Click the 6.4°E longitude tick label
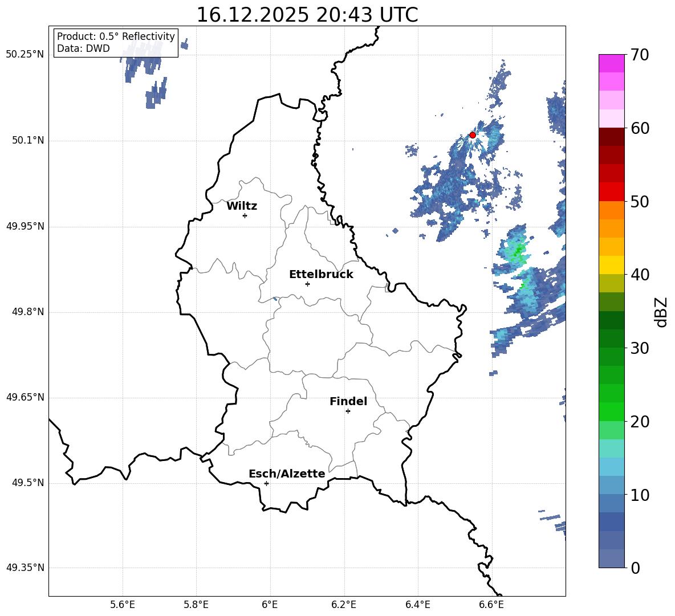This screenshot has height=616, width=675. 417,605
